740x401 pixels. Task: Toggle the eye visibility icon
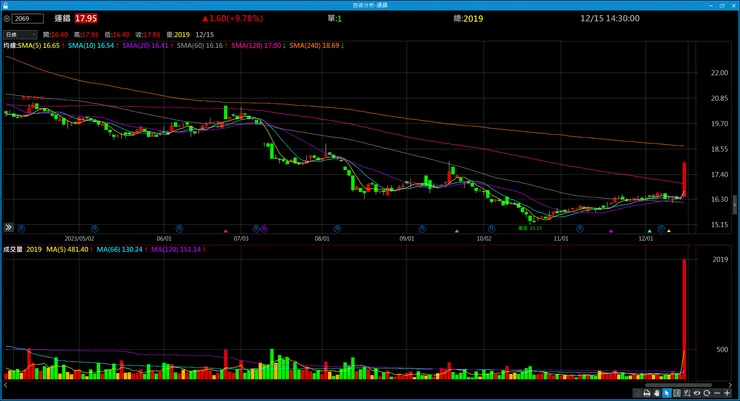[697, 393]
